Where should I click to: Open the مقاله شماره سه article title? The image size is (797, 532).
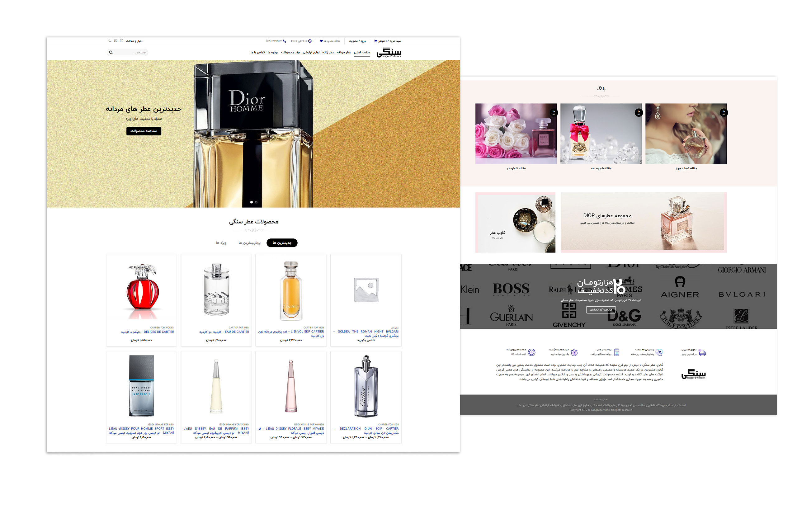(601, 169)
